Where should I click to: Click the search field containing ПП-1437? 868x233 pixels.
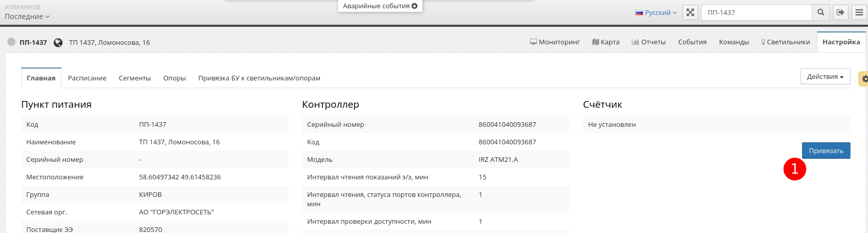[756, 12]
